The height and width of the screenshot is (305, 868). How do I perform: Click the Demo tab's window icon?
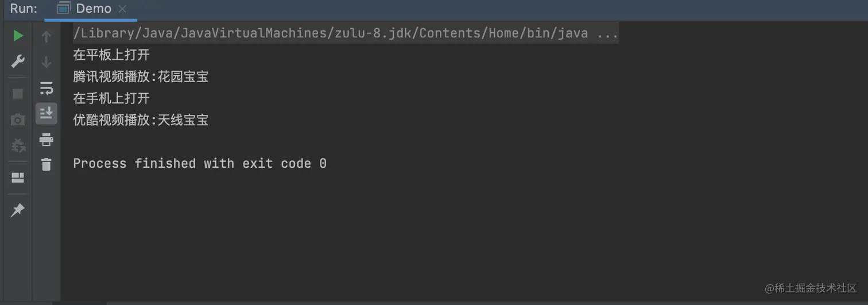point(64,9)
